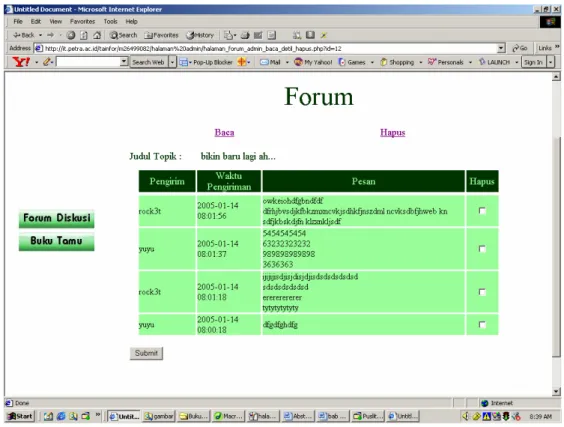
Task: Open Yahoo Shopping toolbar button
Action: point(397,62)
